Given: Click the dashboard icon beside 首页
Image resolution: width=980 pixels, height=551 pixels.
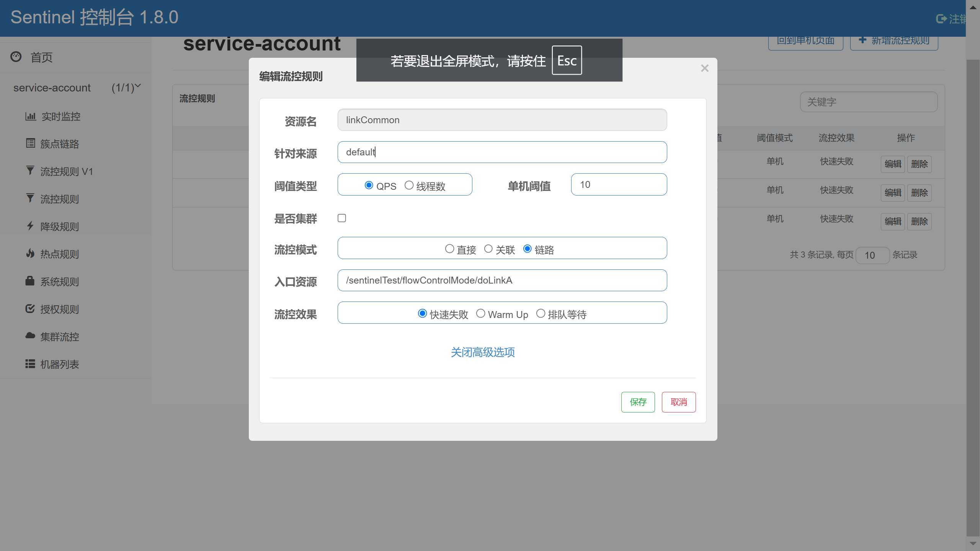Looking at the screenshot, I should 16,57.
